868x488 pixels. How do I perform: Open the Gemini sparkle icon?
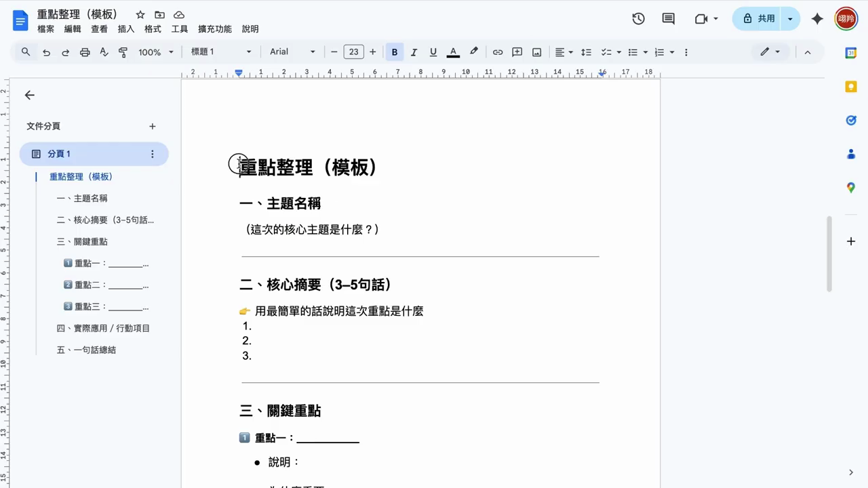(817, 19)
